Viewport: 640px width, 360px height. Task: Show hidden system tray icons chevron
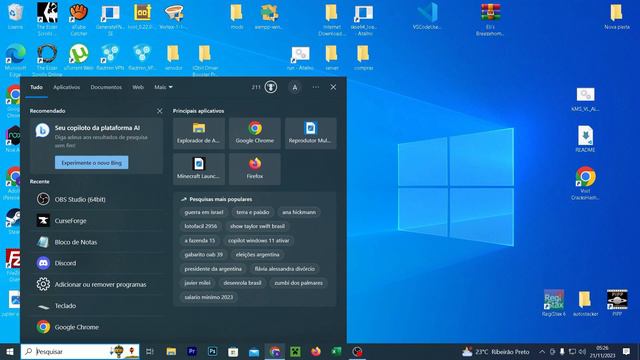(x=542, y=351)
